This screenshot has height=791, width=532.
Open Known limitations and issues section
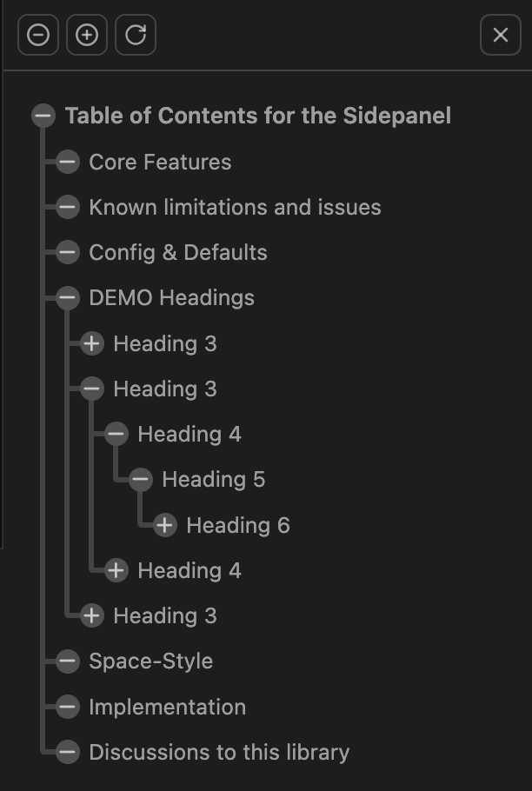235,207
